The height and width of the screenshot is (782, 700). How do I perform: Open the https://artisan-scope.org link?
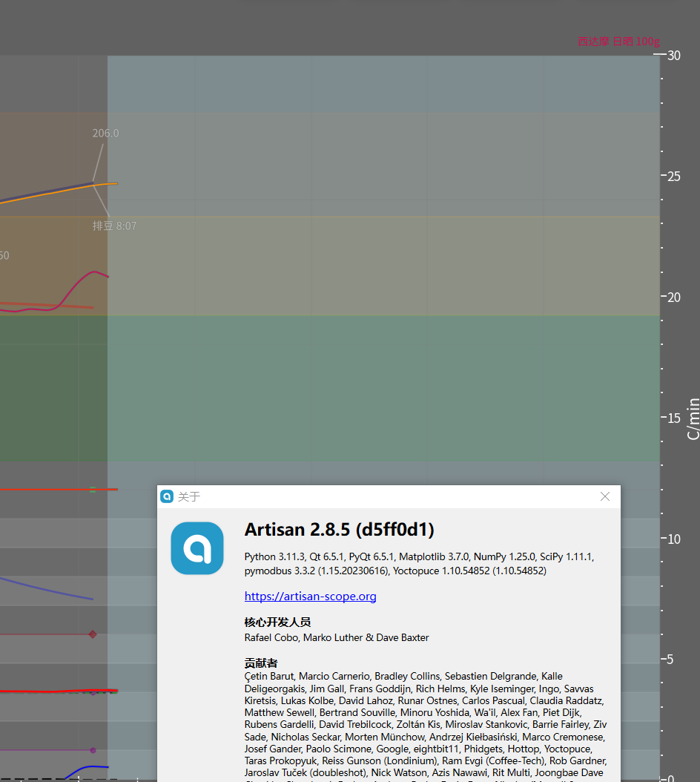[x=310, y=596]
